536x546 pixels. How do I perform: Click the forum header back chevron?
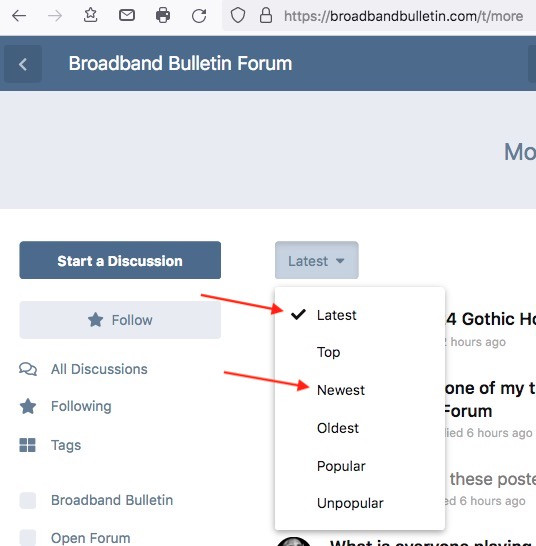click(x=23, y=64)
